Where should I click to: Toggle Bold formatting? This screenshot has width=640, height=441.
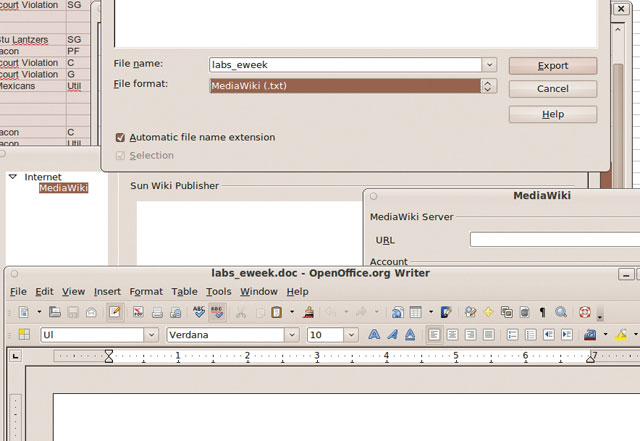[374, 335]
